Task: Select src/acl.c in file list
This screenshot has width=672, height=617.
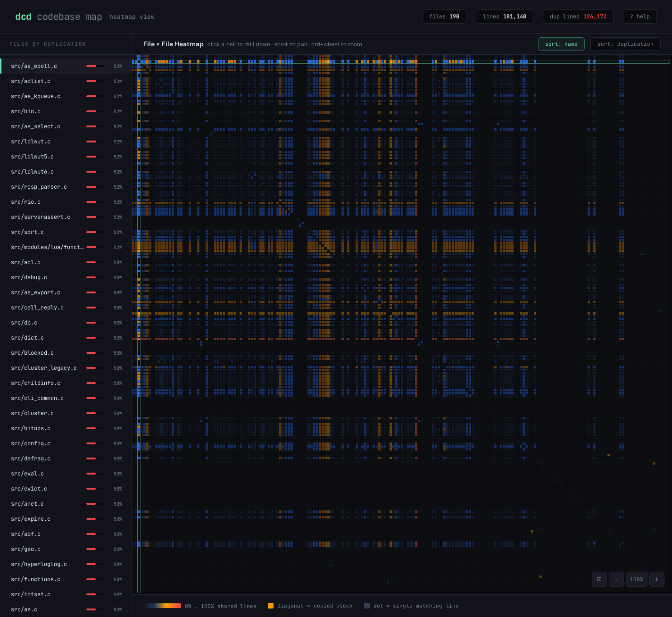Action: pyautogui.click(x=66, y=262)
